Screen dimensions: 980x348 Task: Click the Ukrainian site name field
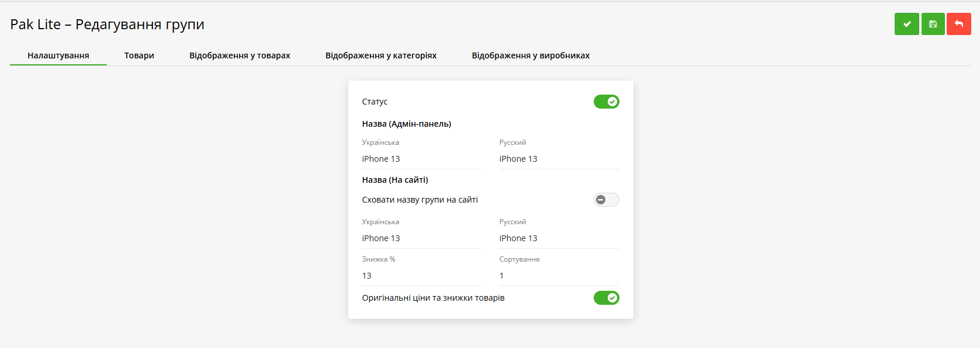421,238
